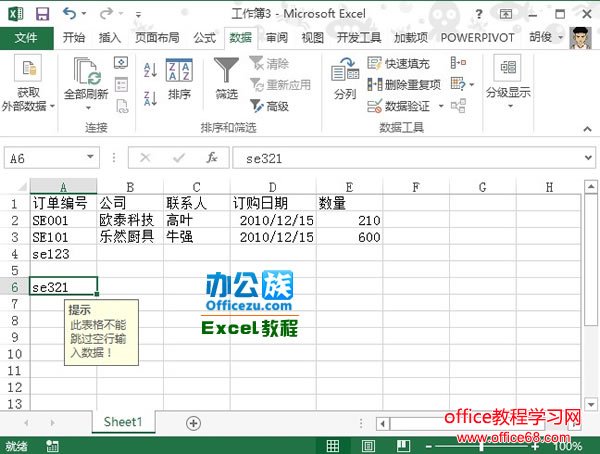Click the vertical scrollbar down arrow
This screenshot has width=600, height=454.
click(590, 404)
